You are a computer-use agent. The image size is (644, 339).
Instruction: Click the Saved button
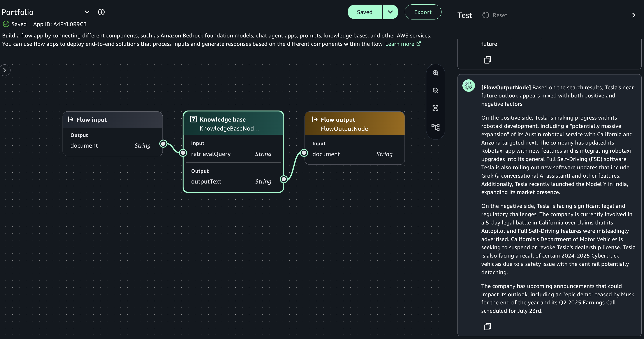click(364, 12)
